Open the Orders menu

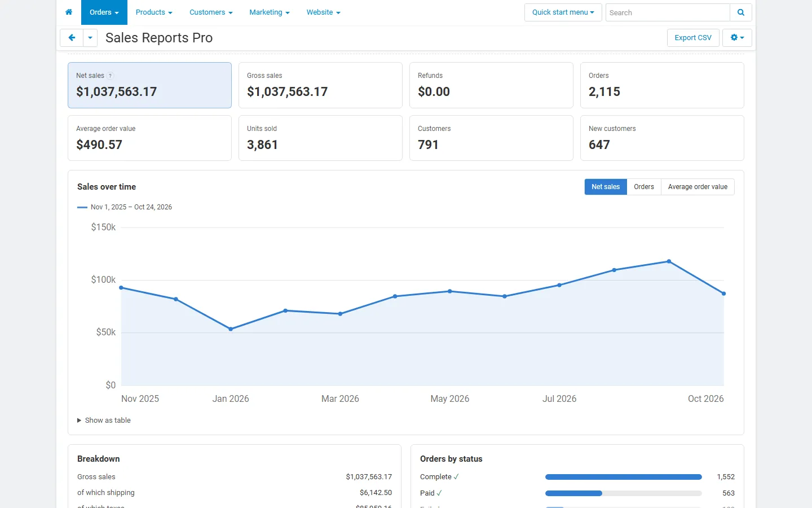pos(104,12)
